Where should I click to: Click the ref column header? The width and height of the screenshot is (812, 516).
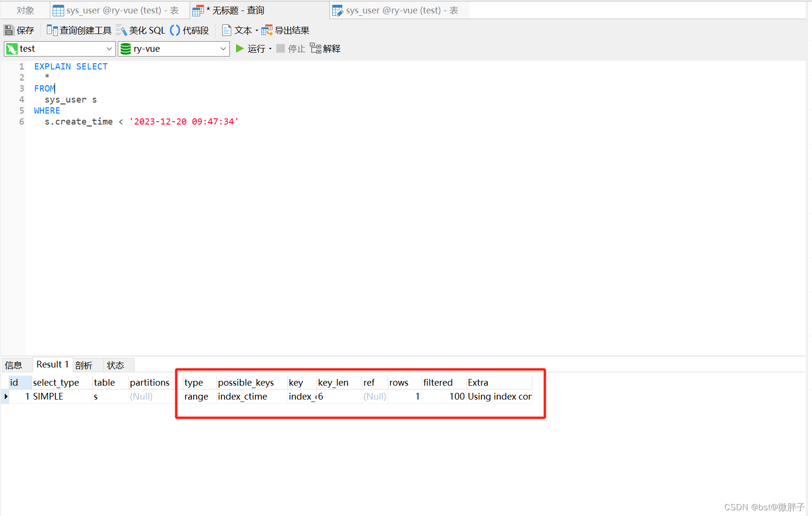coord(375,382)
